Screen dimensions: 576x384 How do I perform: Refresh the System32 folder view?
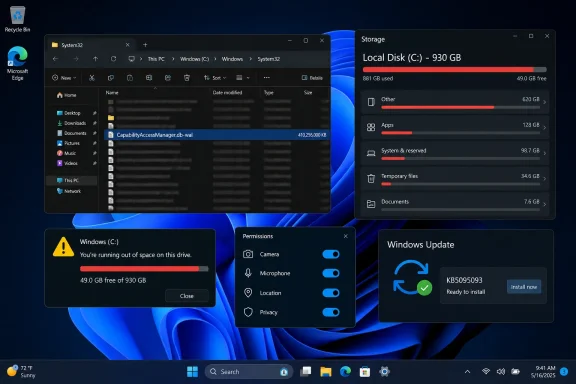pos(114,59)
